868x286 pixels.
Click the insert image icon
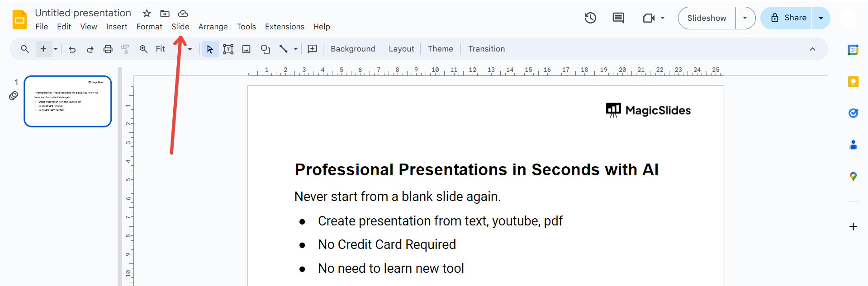[247, 49]
